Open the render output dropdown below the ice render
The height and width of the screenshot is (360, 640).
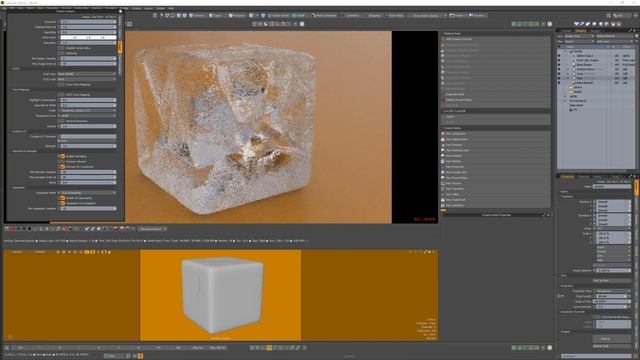[152, 229]
